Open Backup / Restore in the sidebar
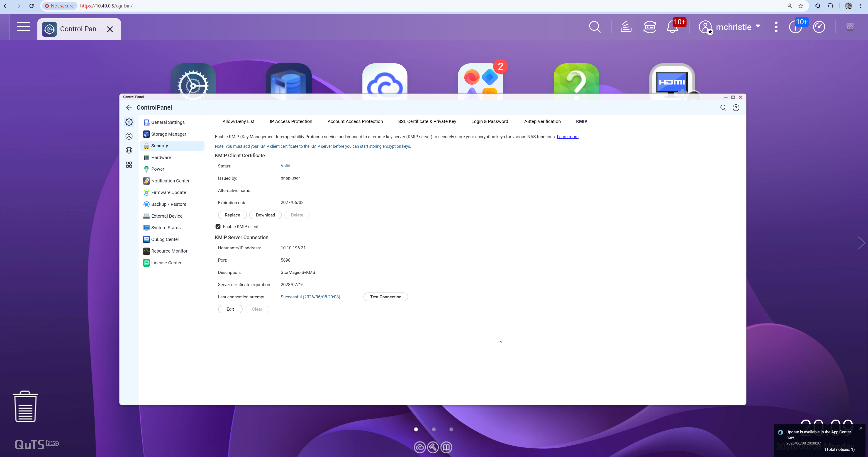 click(172, 204)
